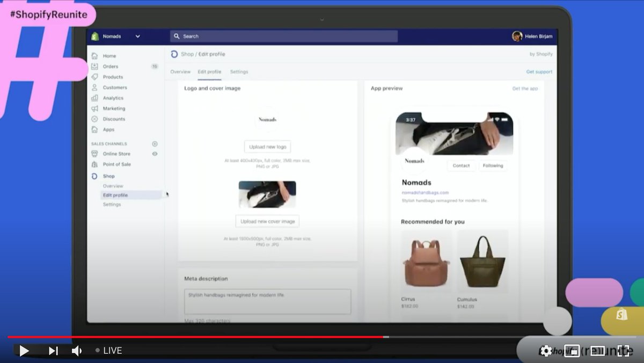
Task: Open nomadshandbags.com link
Action: (x=425, y=192)
